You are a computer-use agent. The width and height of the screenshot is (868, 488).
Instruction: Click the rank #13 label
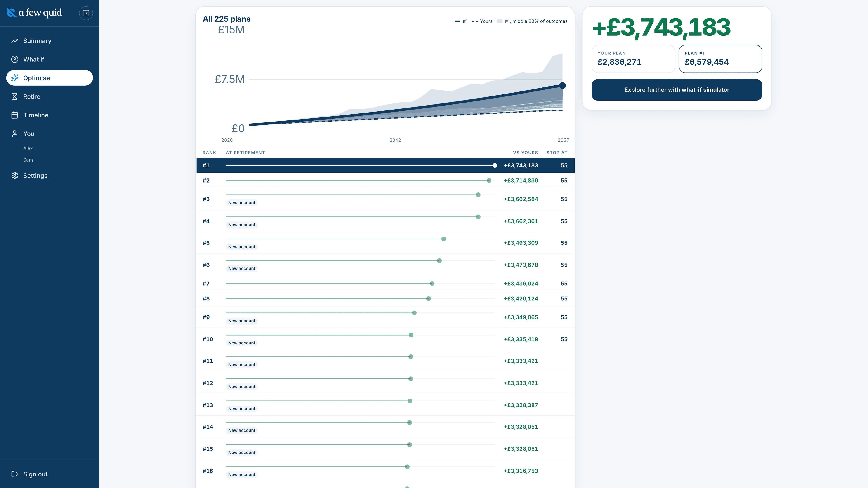208,405
